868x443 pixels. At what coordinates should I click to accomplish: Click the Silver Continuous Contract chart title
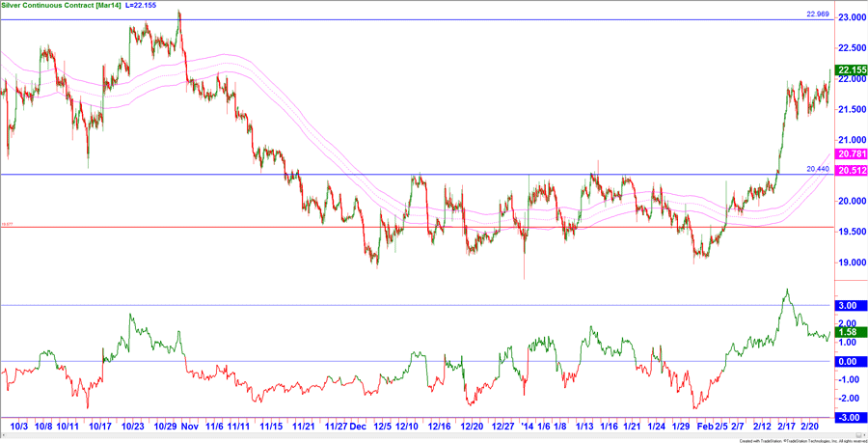click(56, 6)
